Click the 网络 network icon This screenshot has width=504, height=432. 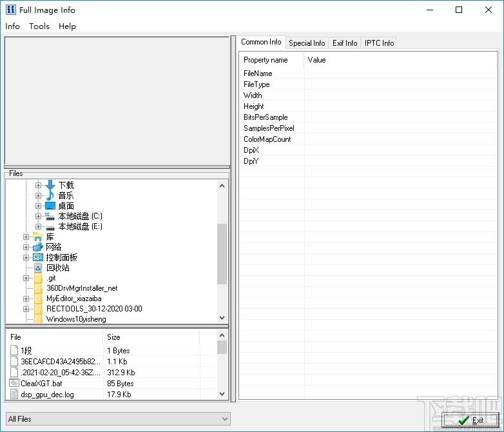(38, 247)
